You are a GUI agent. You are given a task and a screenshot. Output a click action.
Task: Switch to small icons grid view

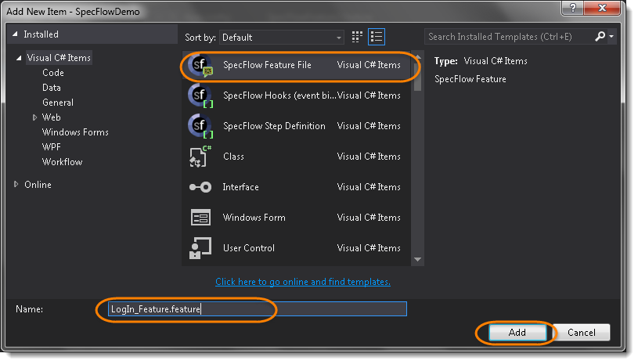pyautogui.click(x=357, y=37)
